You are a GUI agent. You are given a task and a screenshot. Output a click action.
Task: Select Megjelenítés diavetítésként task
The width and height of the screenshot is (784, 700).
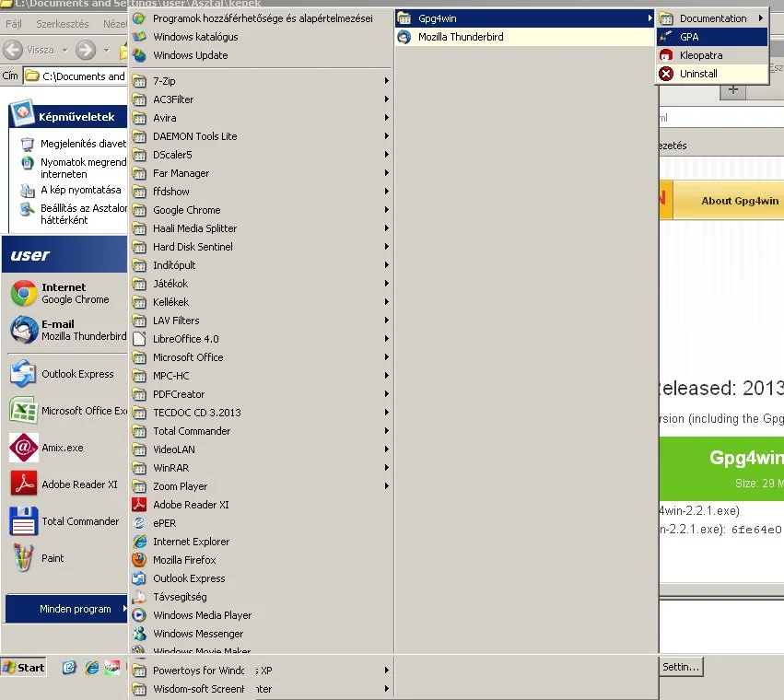point(73,144)
